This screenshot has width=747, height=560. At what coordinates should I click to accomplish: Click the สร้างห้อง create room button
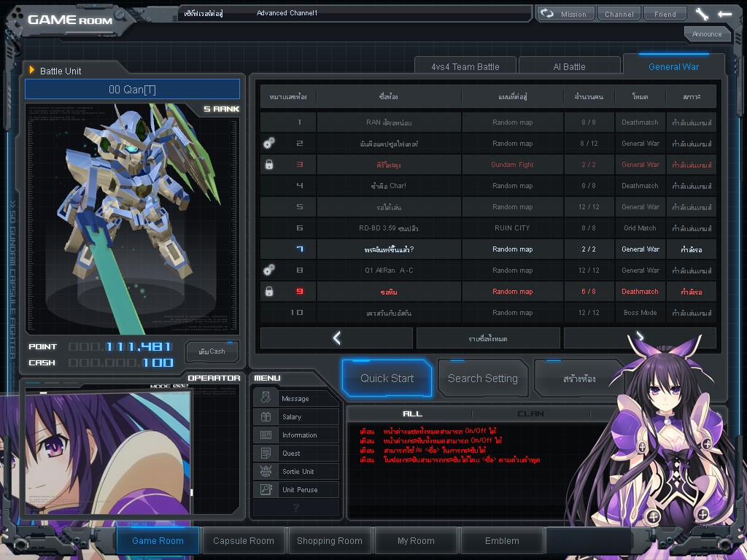[578, 378]
